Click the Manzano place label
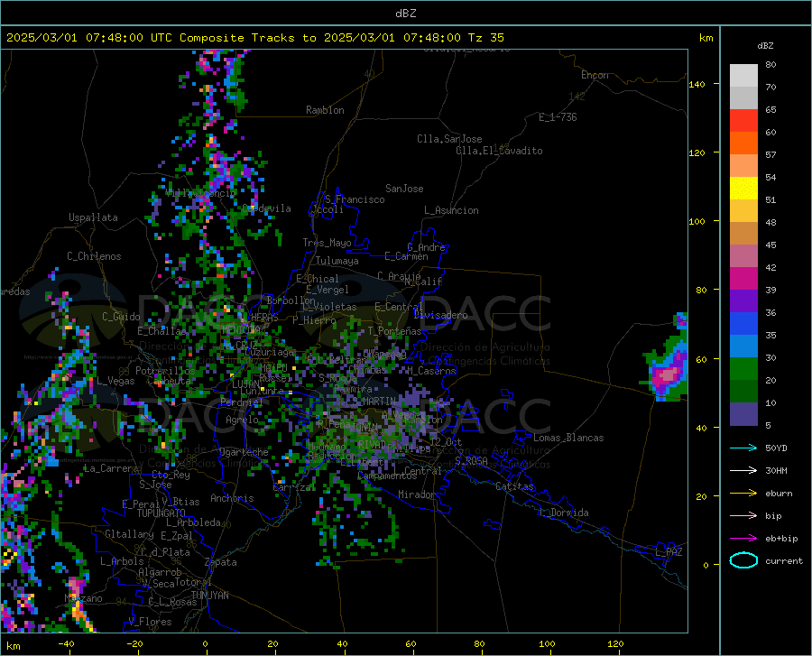This screenshot has width=812, height=656. point(83,598)
